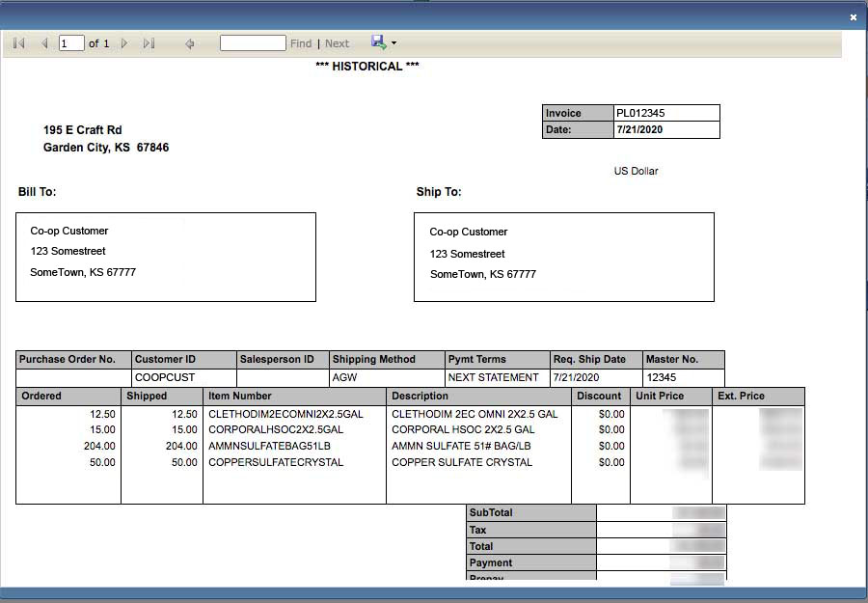The height and width of the screenshot is (603, 868).
Task: Open the export format dropdown arrow
Action: [x=393, y=43]
